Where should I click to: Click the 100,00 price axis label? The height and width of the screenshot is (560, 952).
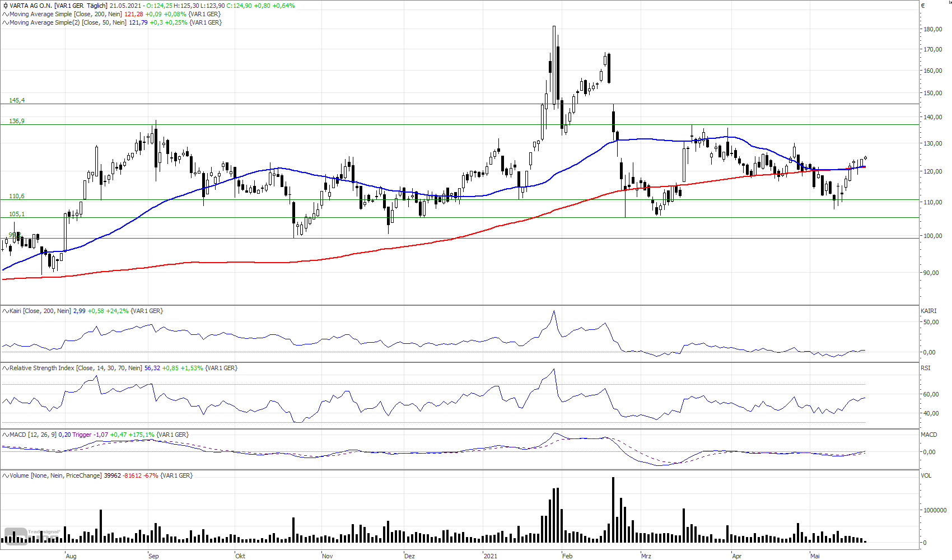933,236
